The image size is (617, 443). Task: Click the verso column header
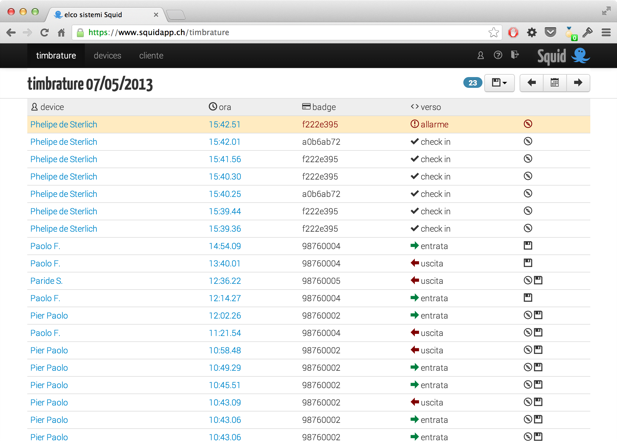(x=426, y=107)
